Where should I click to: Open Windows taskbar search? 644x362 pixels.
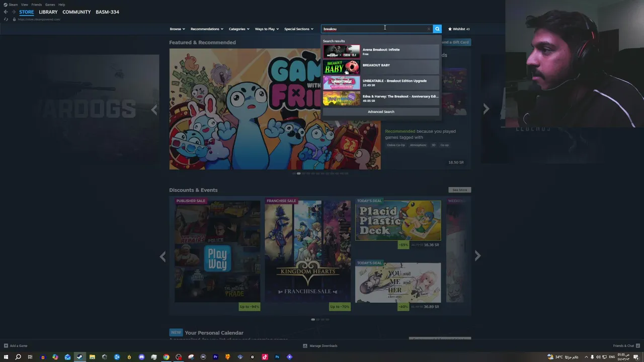coord(18,357)
